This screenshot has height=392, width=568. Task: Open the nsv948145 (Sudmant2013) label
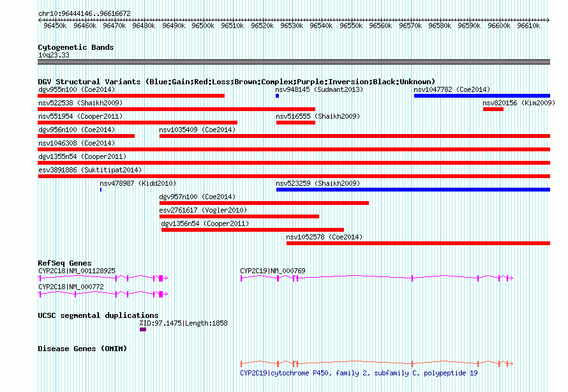click(x=319, y=89)
